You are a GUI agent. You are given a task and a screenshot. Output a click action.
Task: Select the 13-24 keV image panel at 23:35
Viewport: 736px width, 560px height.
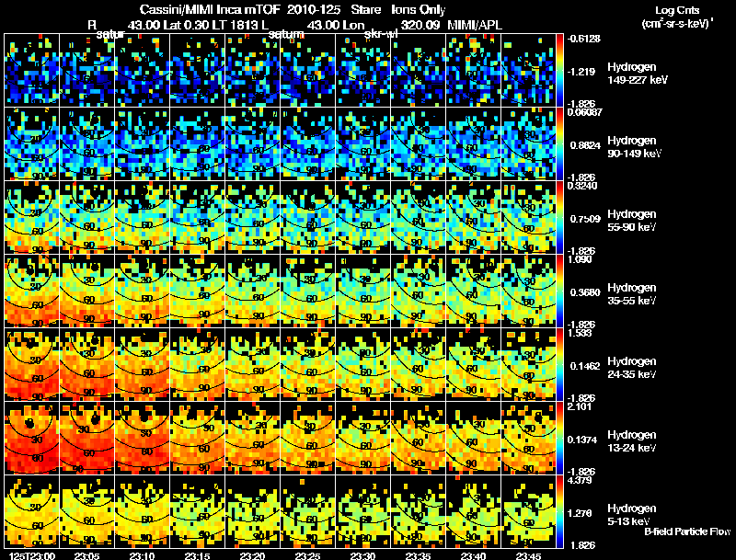tap(419, 439)
